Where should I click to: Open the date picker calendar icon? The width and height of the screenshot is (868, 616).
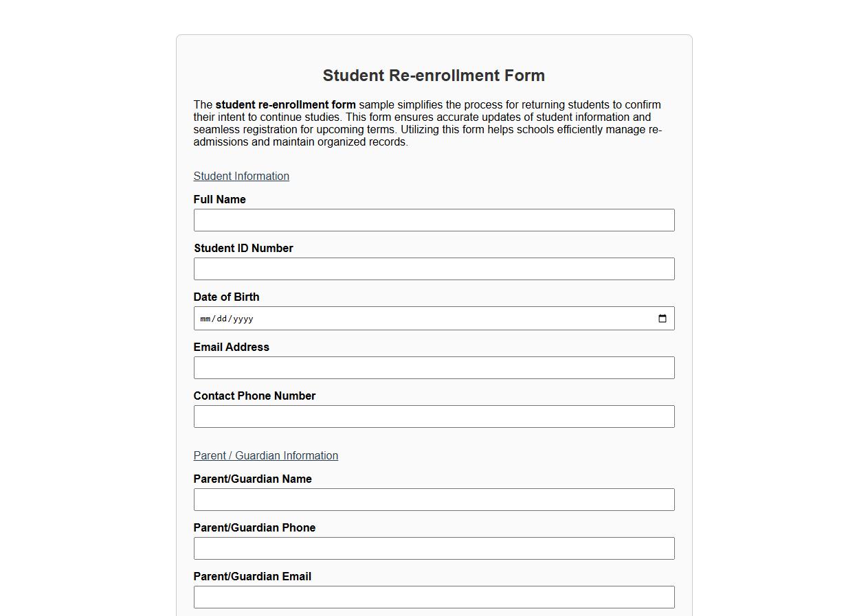pos(662,318)
